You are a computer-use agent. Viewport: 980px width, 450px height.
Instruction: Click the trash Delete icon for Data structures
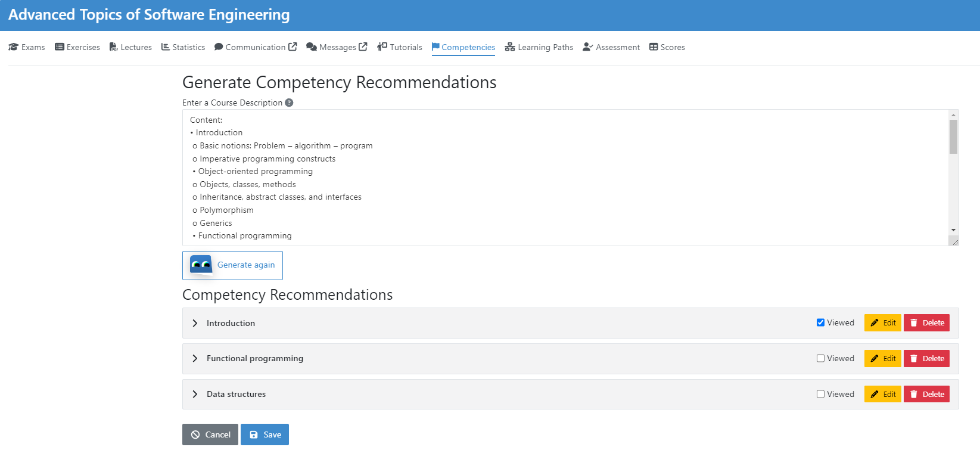[x=913, y=394]
